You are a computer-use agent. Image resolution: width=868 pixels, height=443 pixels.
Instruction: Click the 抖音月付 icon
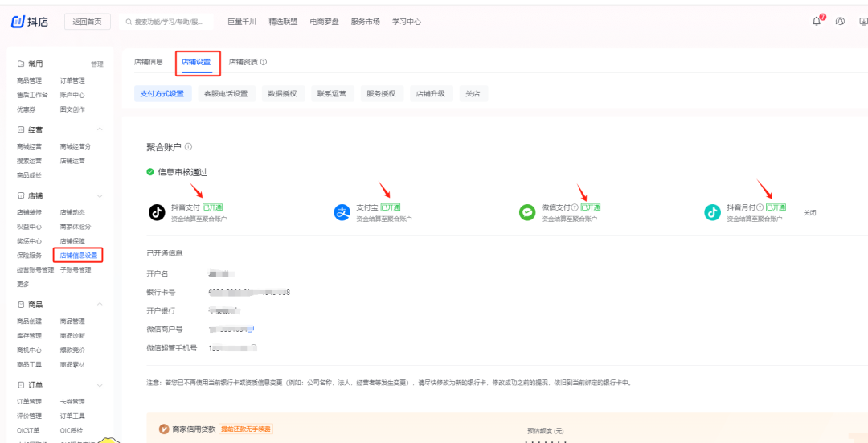coord(712,212)
